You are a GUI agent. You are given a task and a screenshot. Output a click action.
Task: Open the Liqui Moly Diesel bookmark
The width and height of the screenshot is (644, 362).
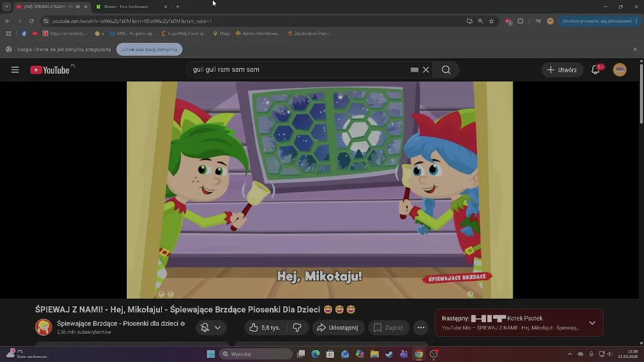[185, 34]
